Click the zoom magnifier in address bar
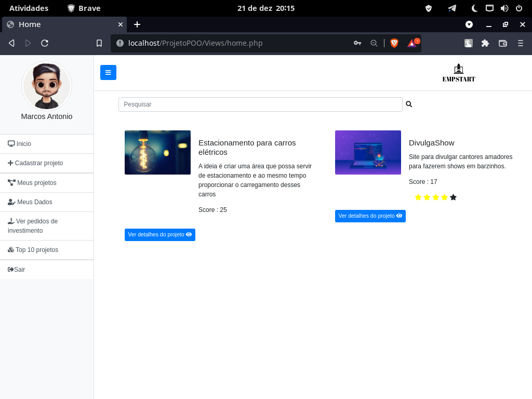The width and height of the screenshot is (532, 399). tap(374, 43)
